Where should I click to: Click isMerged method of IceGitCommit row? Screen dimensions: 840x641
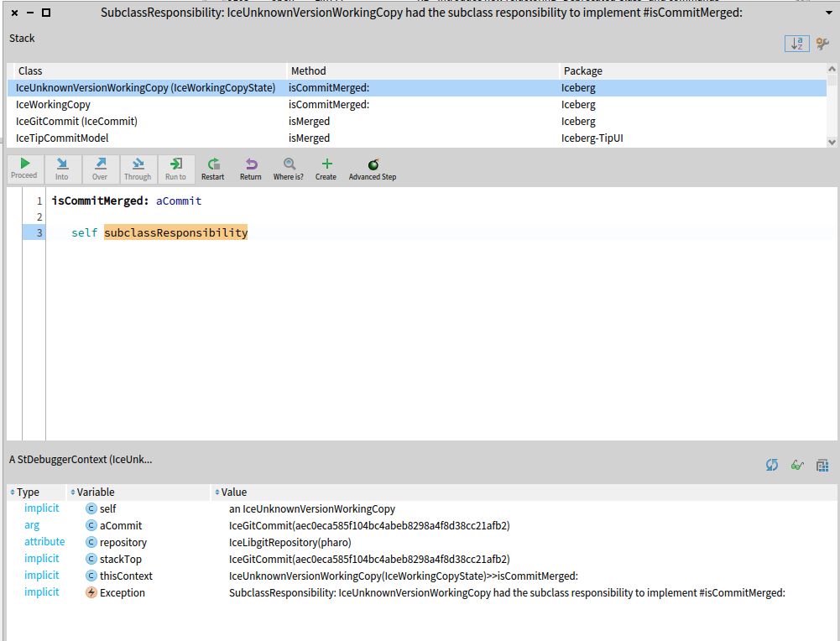click(309, 122)
